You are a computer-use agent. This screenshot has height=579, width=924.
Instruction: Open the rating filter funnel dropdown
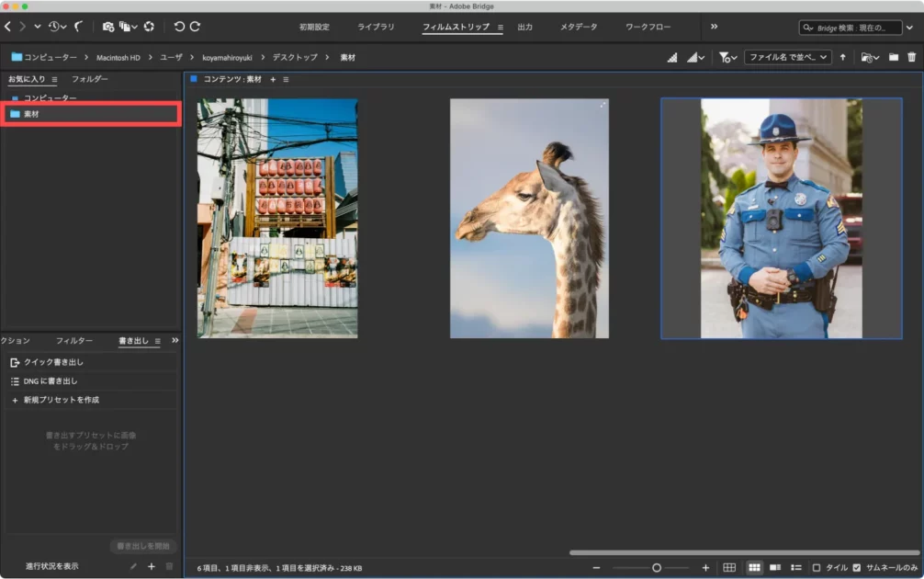point(727,57)
